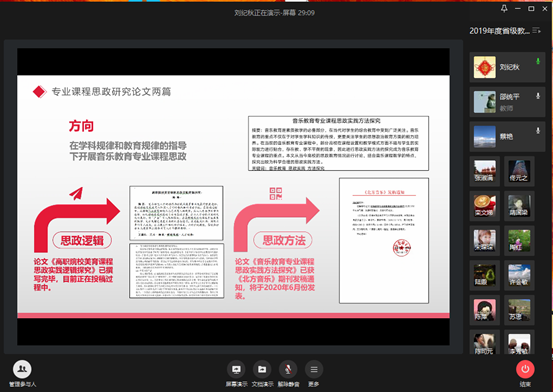The image size is (553, 392).
Task: Click the 侯元之 participant thumbnail
Action: pyautogui.click(x=519, y=171)
